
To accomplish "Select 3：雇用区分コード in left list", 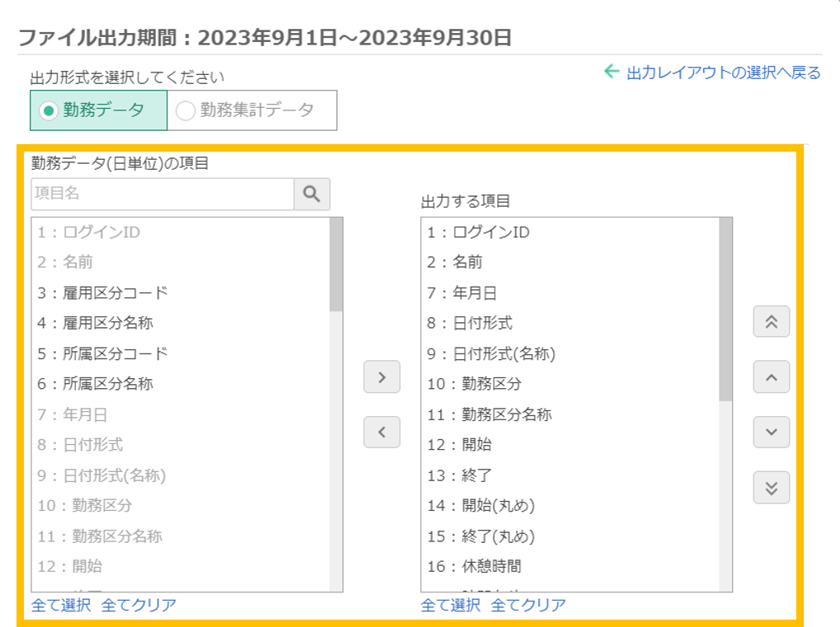I will coord(102,292).
